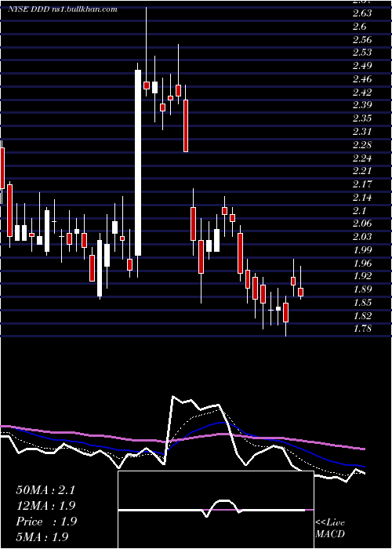392x549 pixels.
Task: Click the tallest white breakout candlestick
Action: [x=138, y=163]
